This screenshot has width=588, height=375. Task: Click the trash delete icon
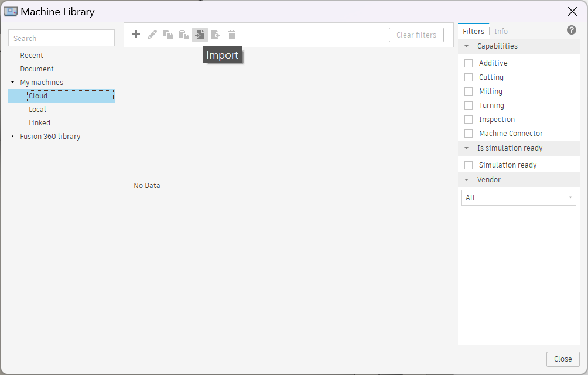232,35
